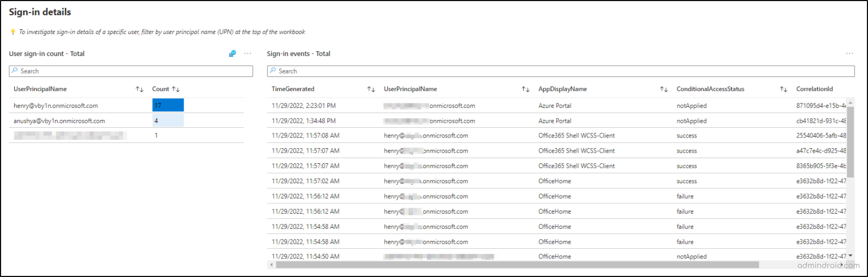868x277 pixels.
Task: Click down arrow of events vertical scrollbar
Action: pyautogui.click(x=850, y=256)
